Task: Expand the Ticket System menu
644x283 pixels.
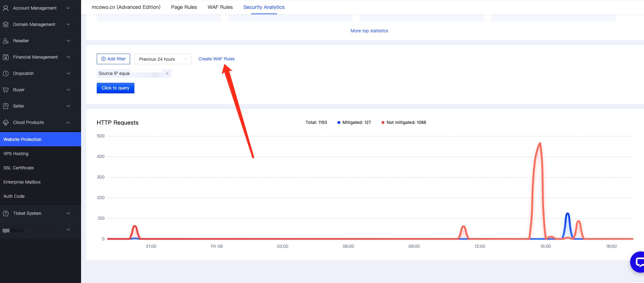Action: pos(68,213)
